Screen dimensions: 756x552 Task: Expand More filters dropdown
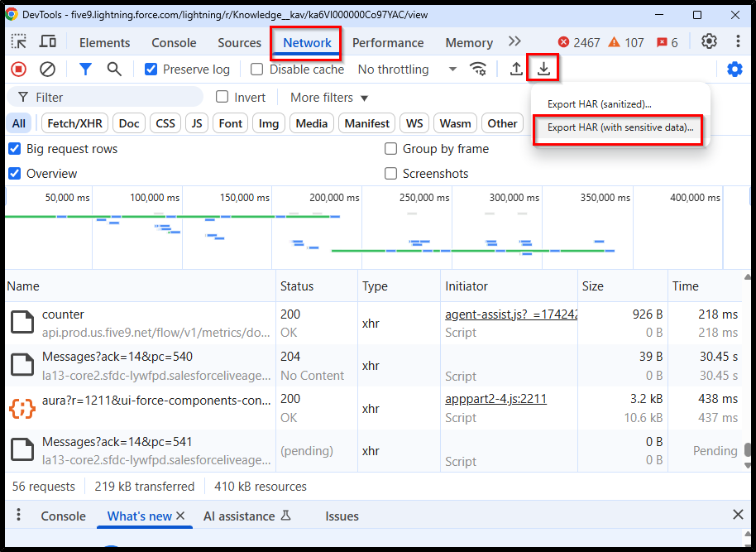tap(329, 98)
